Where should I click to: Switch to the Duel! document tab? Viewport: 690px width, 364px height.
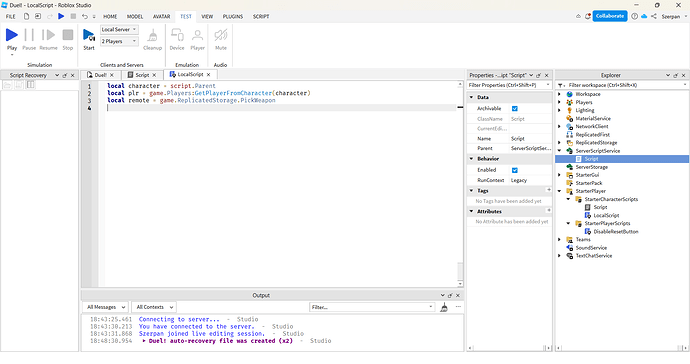click(100, 75)
